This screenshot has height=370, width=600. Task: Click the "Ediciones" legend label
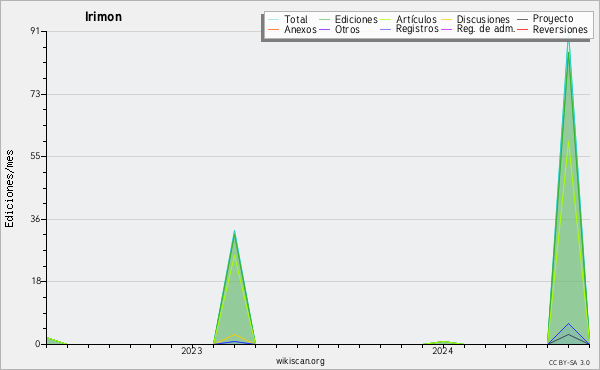click(x=356, y=19)
